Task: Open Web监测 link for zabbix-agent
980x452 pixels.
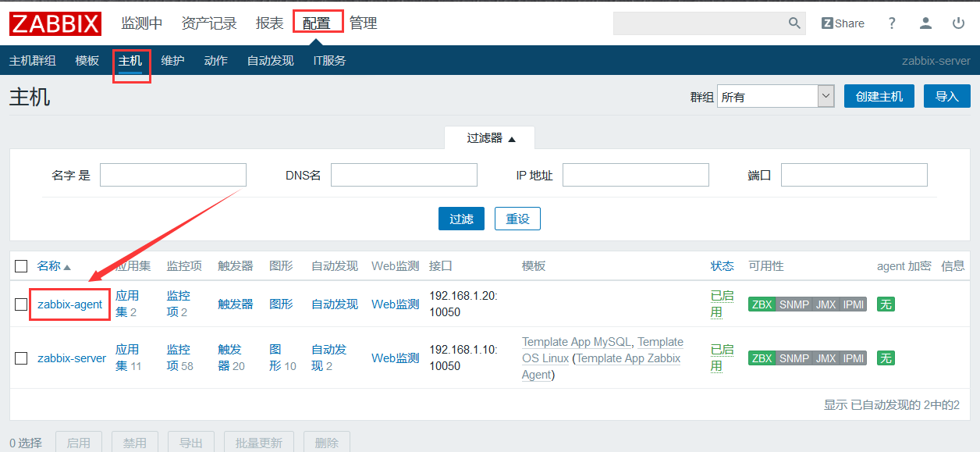Action: click(396, 304)
